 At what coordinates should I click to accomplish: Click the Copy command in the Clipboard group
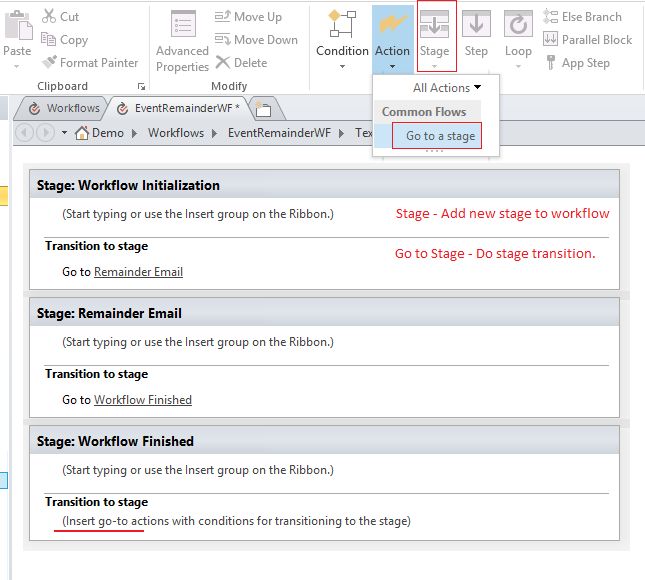[x=65, y=39]
